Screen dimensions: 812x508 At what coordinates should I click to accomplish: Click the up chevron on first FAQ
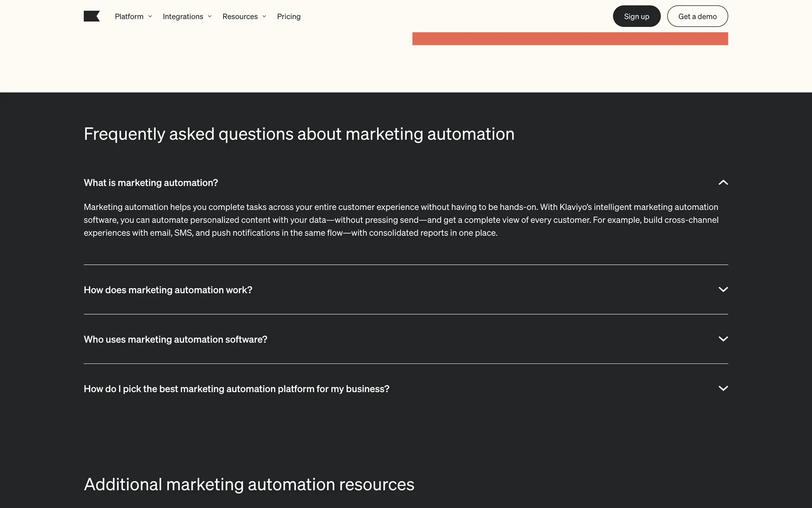point(723,182)
